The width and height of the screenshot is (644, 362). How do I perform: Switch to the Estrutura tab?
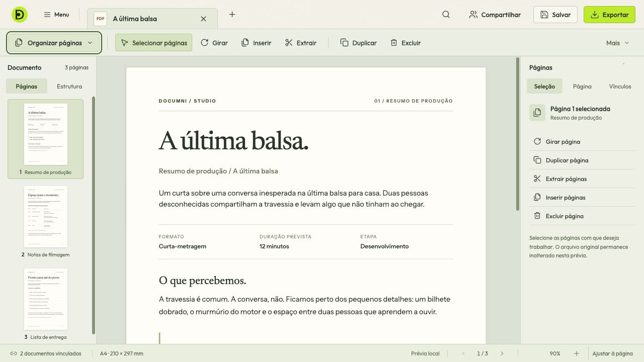[69, 86]
